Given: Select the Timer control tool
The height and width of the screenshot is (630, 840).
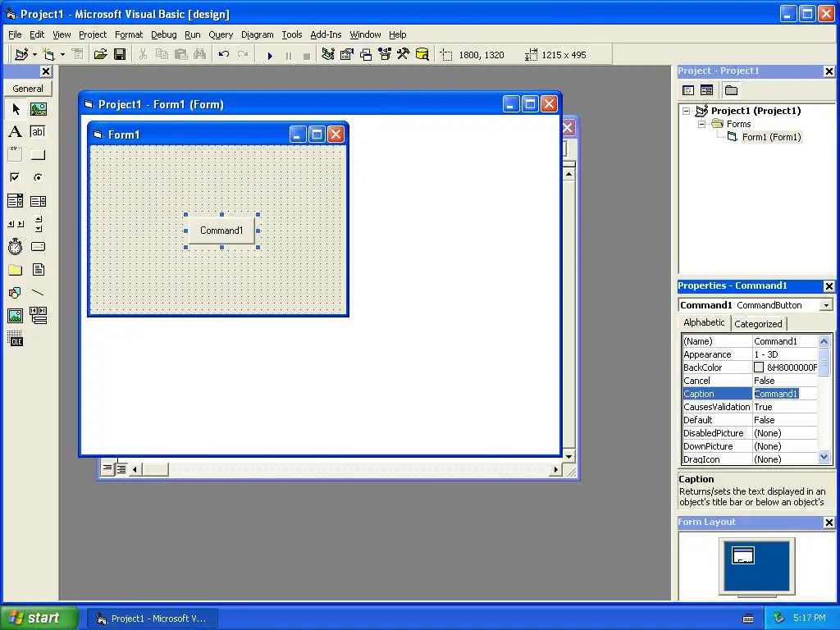Looking at the screenshot, I should (16, 246).
